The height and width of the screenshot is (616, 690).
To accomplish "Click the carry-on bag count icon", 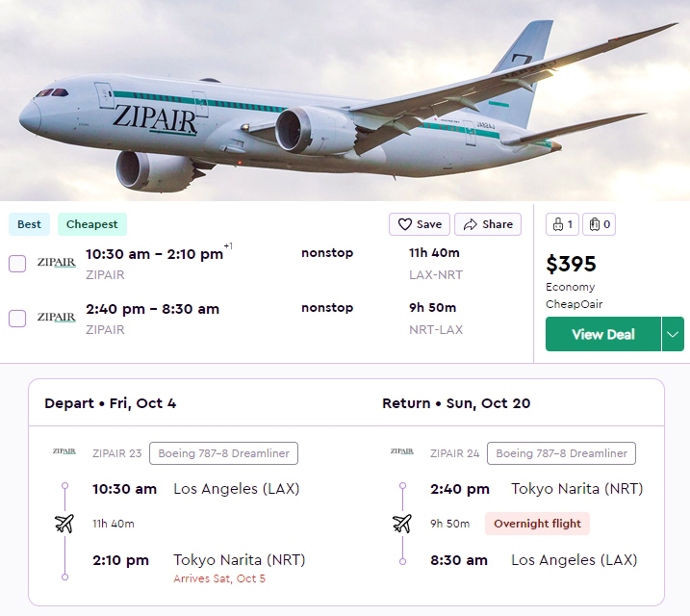I will click(561, 225).
